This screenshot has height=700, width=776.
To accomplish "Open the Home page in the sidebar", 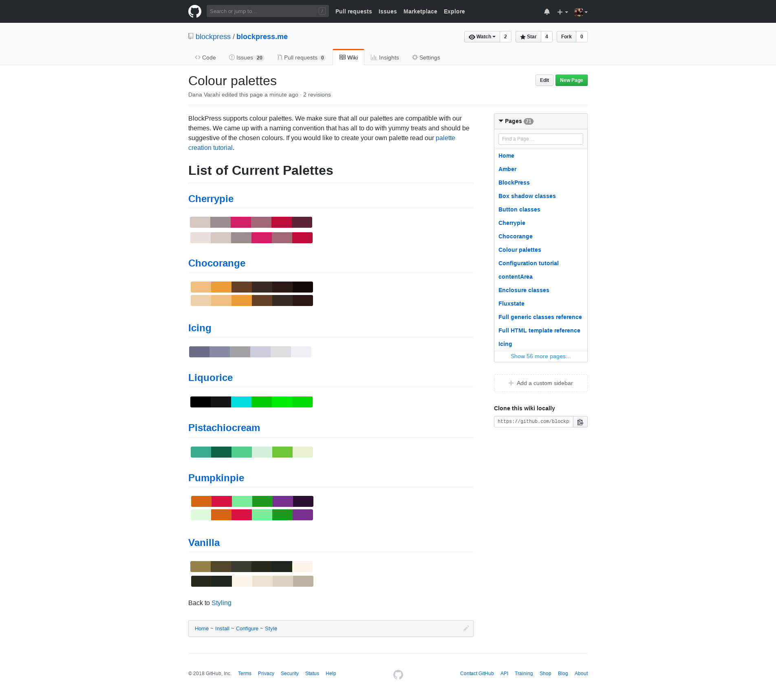I will tap(506, 156).
